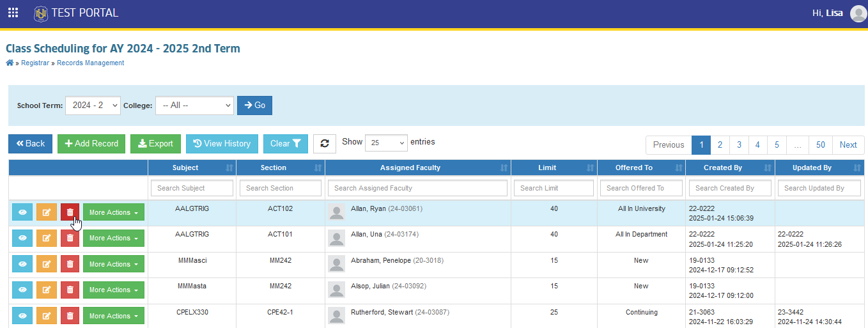The height and width of the screenshot is (328, 868).
Task: View the CPELX330 record eye icon
Action: (22, 316)
